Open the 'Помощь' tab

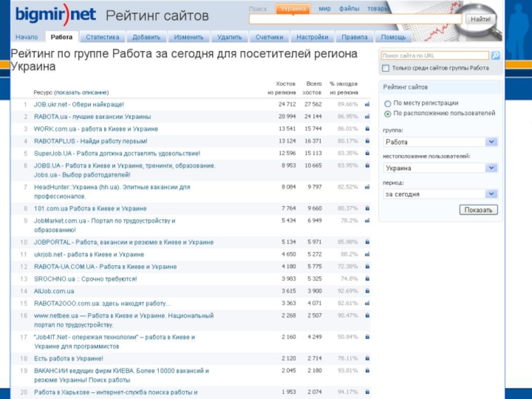[393, 37]
